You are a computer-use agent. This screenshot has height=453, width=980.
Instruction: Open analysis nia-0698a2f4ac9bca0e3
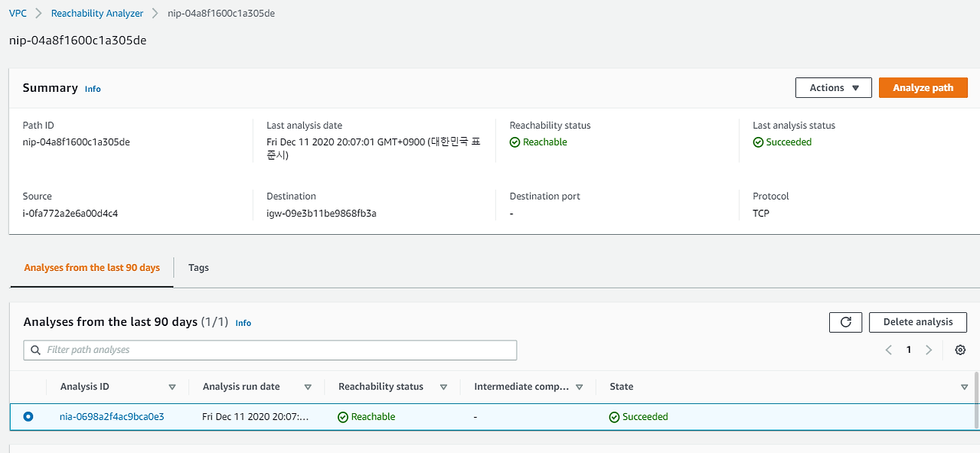(x=111, y=416)
